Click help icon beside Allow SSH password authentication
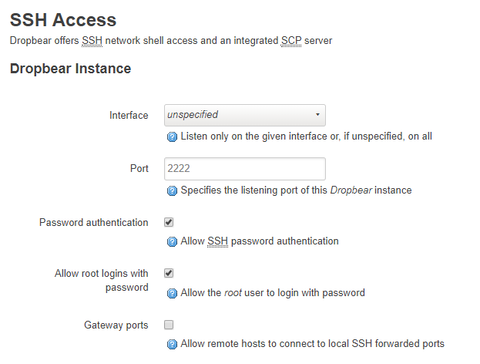The width and height of the screenshot is (480, 364). [172, 242]
